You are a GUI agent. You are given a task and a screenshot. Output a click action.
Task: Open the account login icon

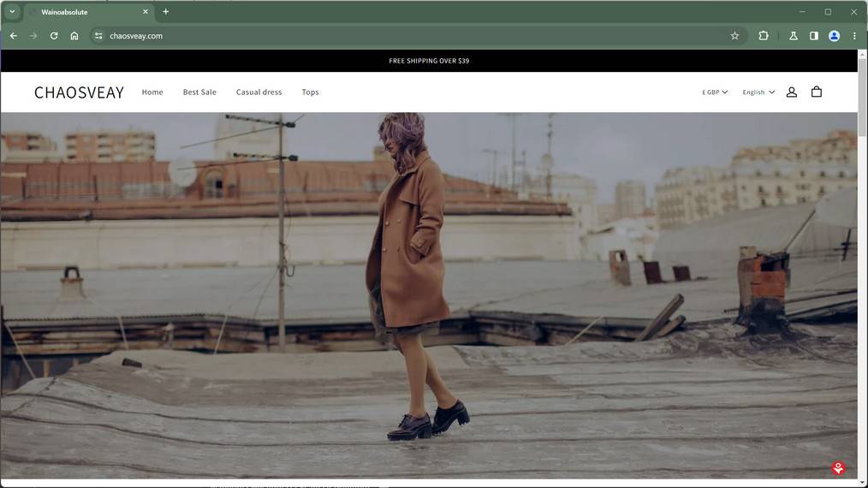792,92
